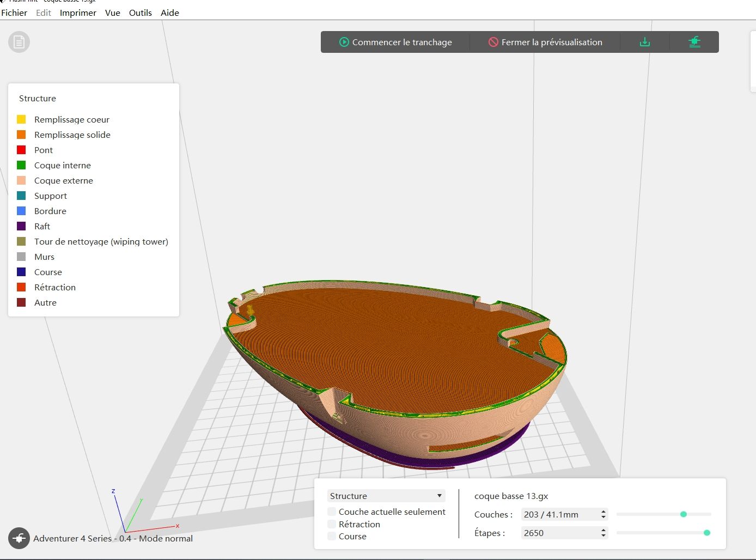Click the Couches layer slider handle

click(684, 514)
